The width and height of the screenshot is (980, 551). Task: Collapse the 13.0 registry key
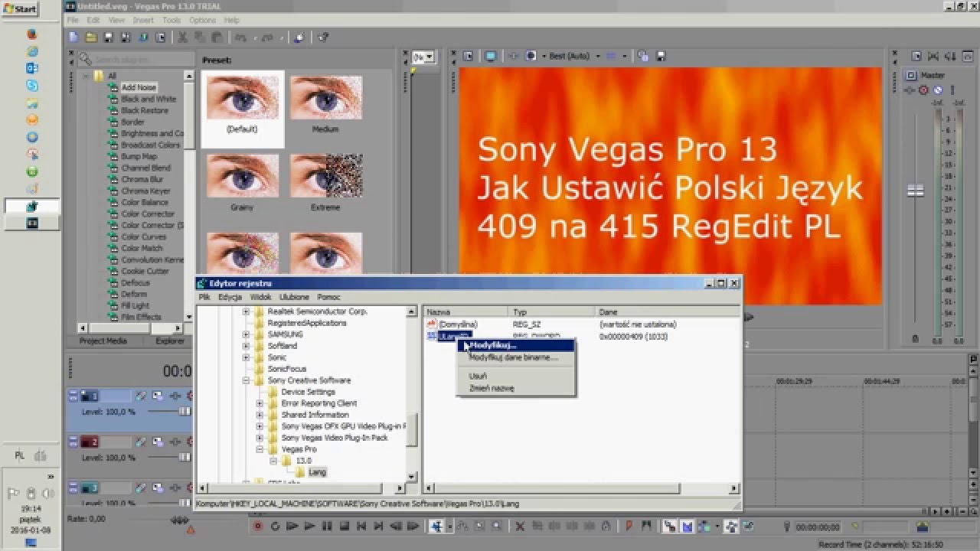coord(273,461)
